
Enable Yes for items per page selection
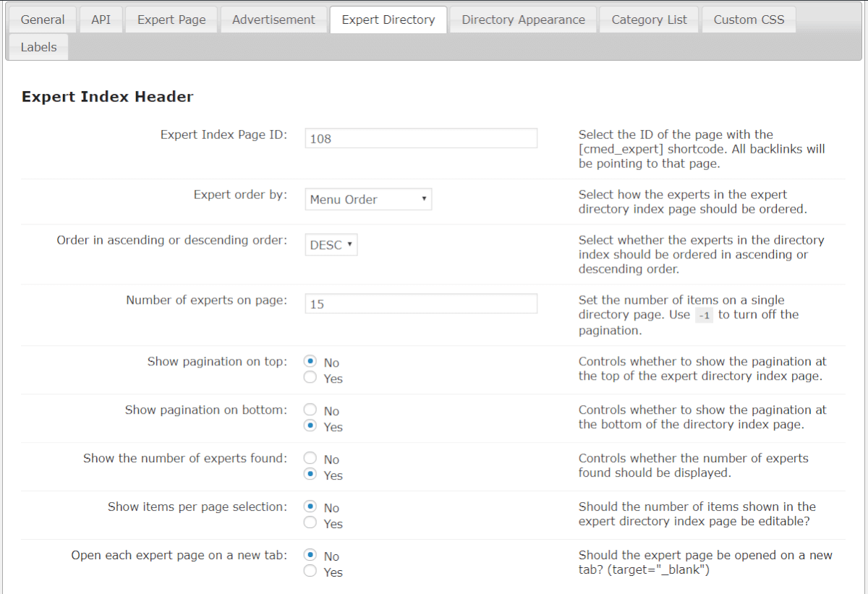(310, 523)
